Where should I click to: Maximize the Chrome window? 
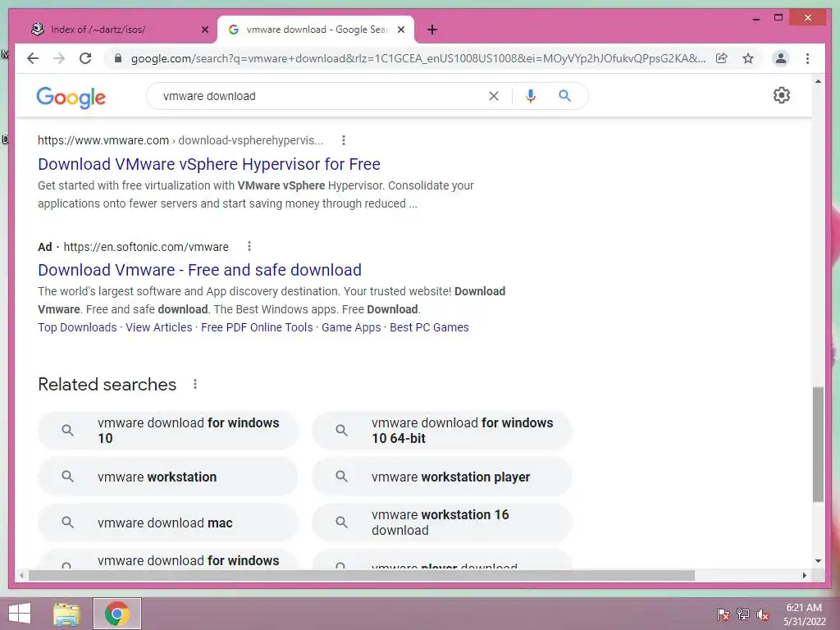(x=778, y=18)
